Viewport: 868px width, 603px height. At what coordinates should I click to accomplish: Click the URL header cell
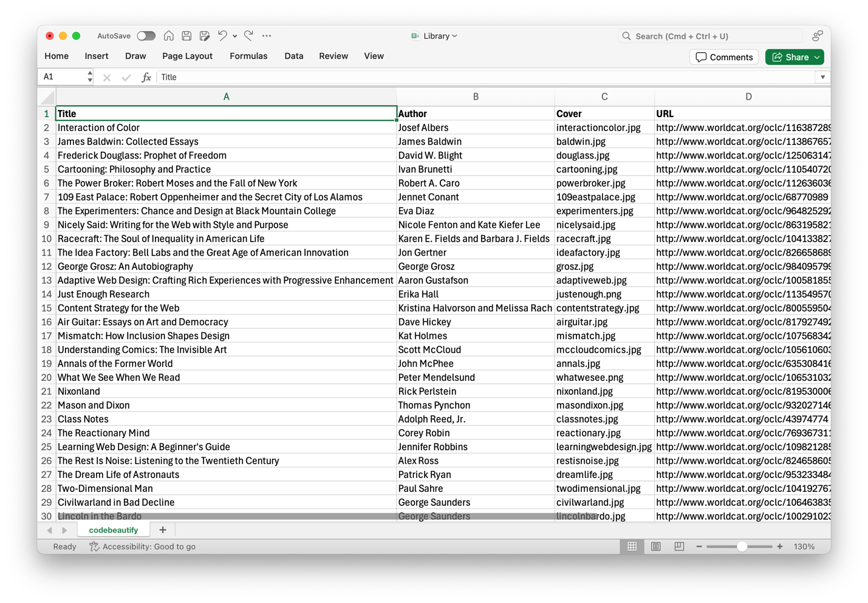click(743, 114)
